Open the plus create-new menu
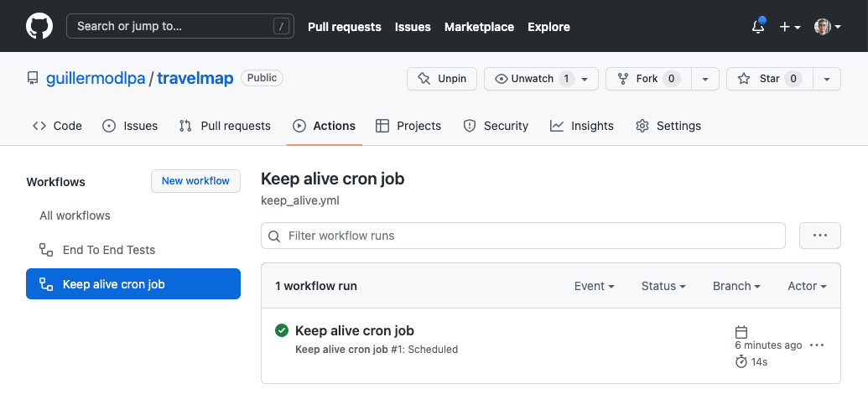868x415 pixels. (x=789, y=27)
